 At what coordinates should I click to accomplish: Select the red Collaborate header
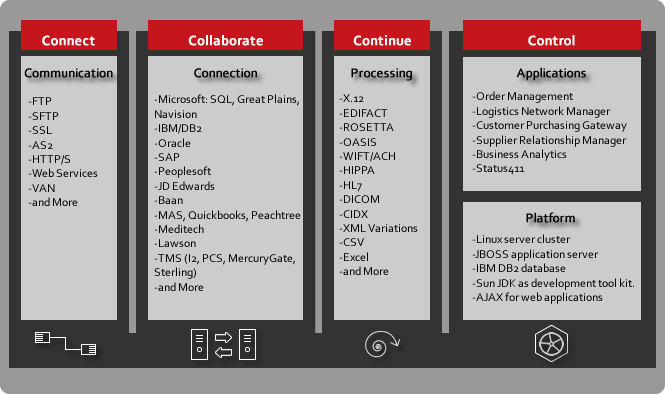coord(225,35)
